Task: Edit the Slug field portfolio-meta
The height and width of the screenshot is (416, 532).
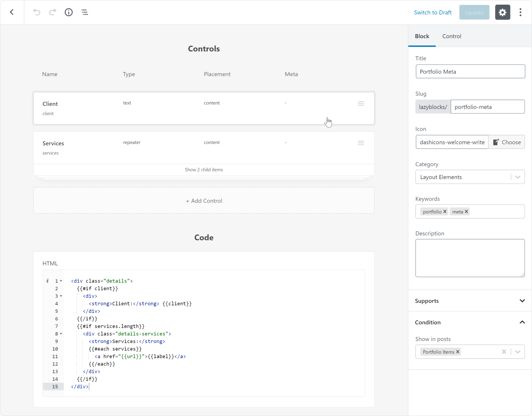Action: (x=488, y=107)
